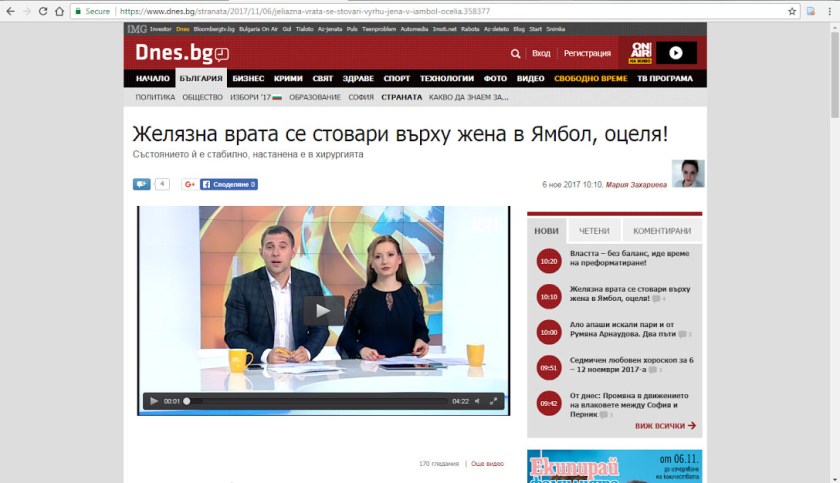Open the article comments bubble icon
840x483 pixels.
pyautogui.click(x=141, y=184)
